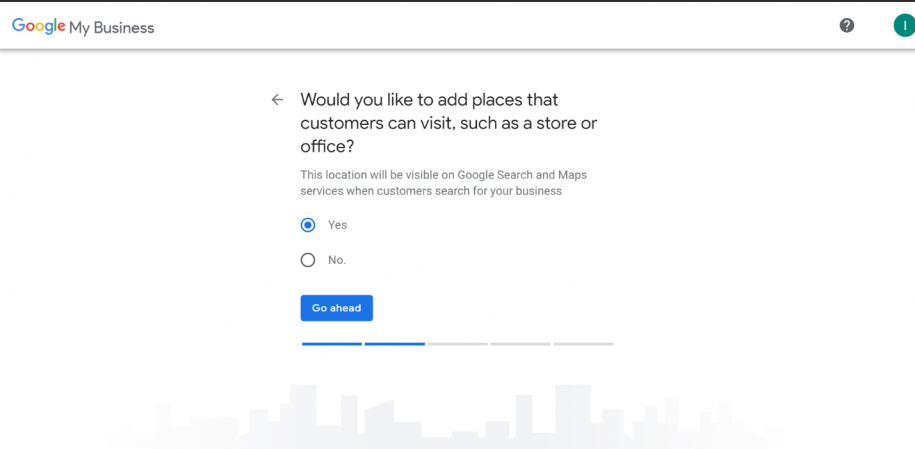The width and height of the screenshot is (915, 449).
Task: Click the "No." option label
Action: [x=337, y=260]
